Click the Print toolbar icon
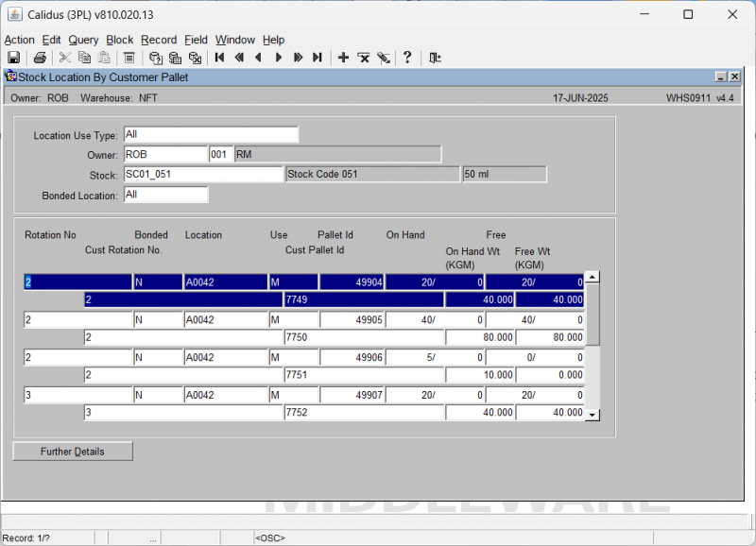The image size is (756, 546). click(40, 58)
